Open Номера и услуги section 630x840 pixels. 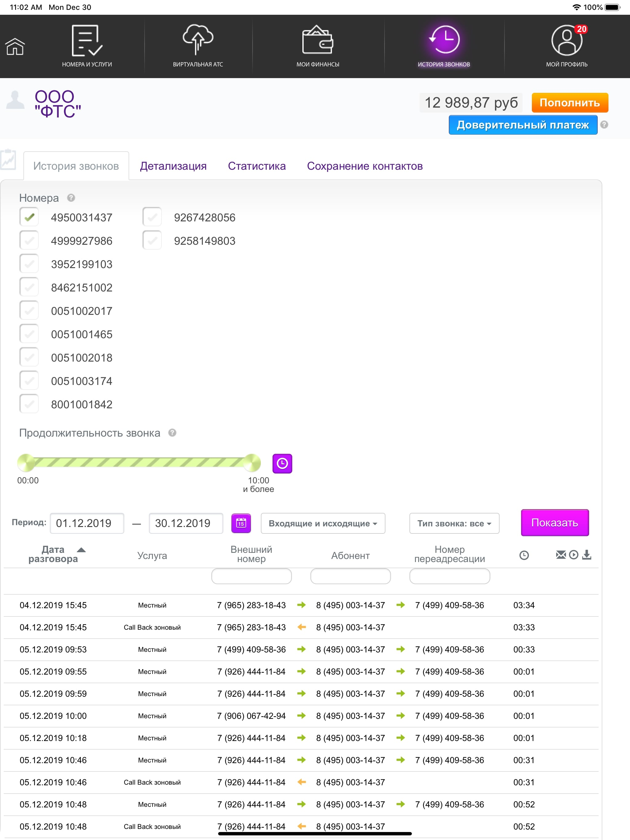(87, 46)
